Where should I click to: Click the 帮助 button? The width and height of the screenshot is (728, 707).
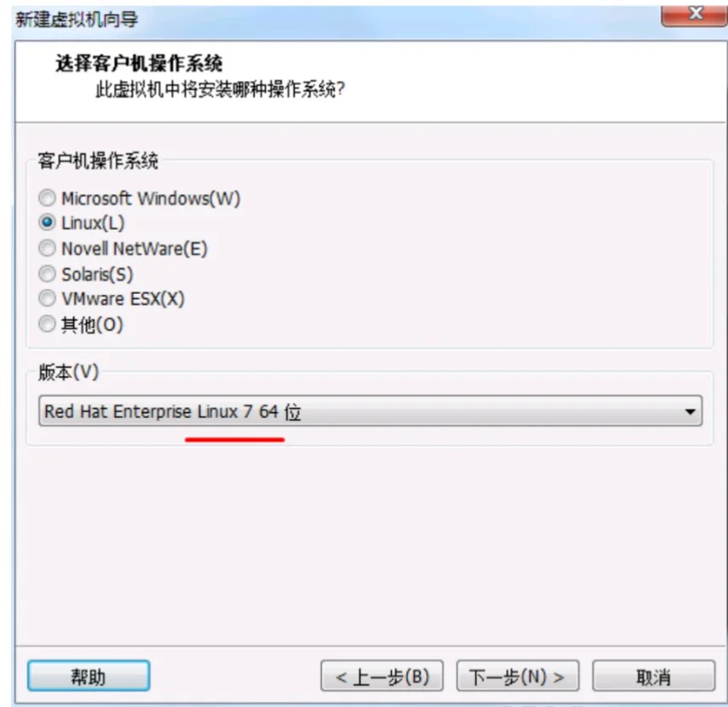click(x=88, y=676)
